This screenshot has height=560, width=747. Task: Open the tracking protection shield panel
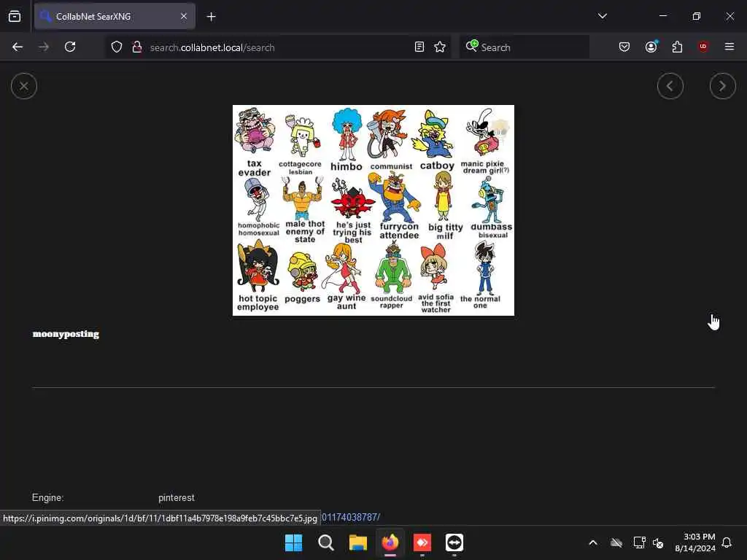coord(117,47)
